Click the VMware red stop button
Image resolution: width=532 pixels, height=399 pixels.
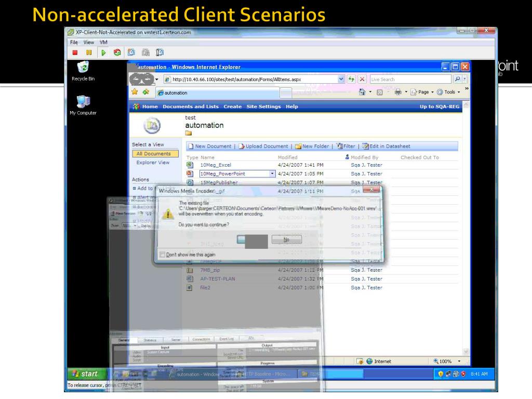pyautogui.click(x=75, y=52)
